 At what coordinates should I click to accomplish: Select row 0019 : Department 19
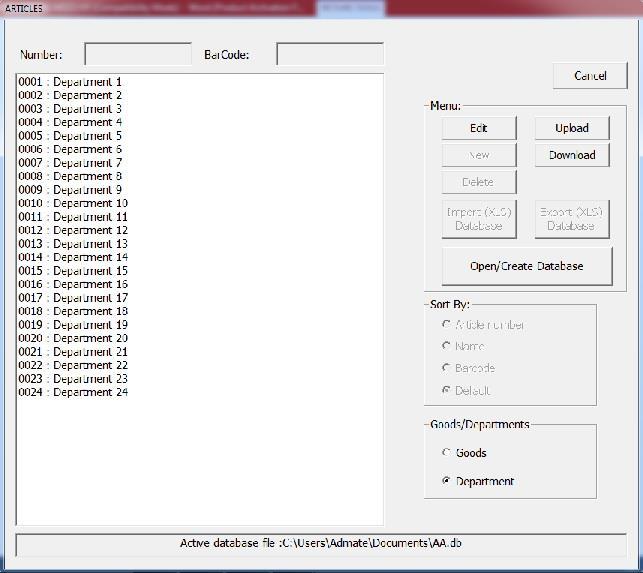point(200,325)
